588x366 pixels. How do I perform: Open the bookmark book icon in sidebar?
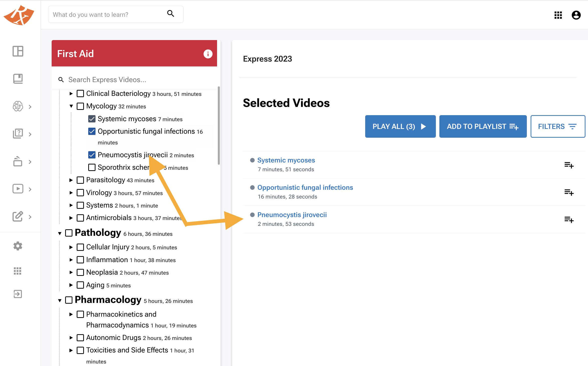(18, 79)
